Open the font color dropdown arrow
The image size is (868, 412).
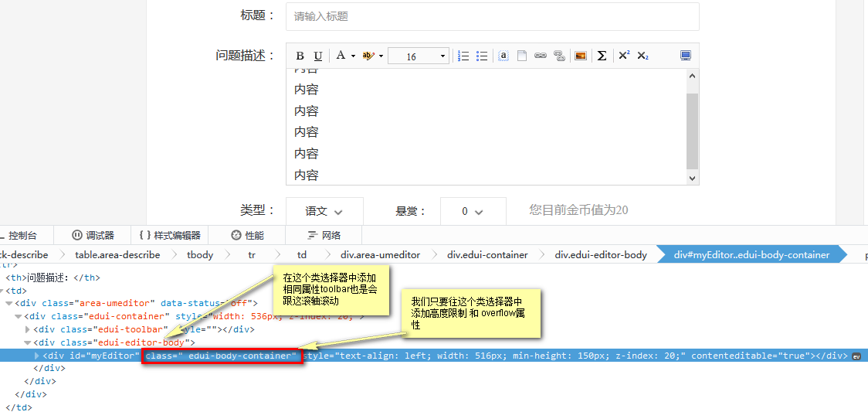[353, 56]
